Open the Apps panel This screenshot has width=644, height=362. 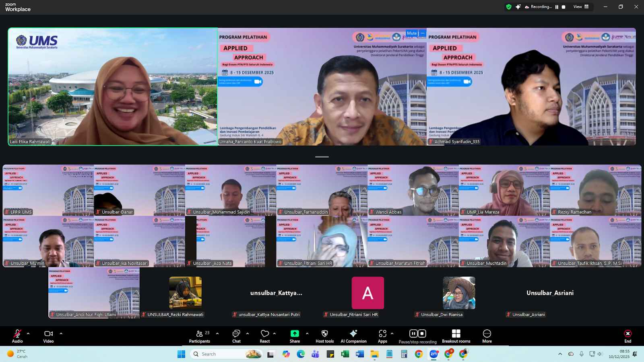[382, 336]
